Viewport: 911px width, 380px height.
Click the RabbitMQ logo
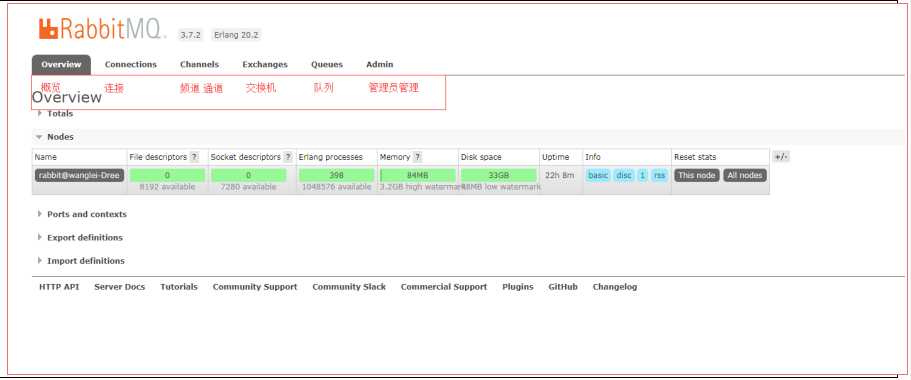[102, 29]
